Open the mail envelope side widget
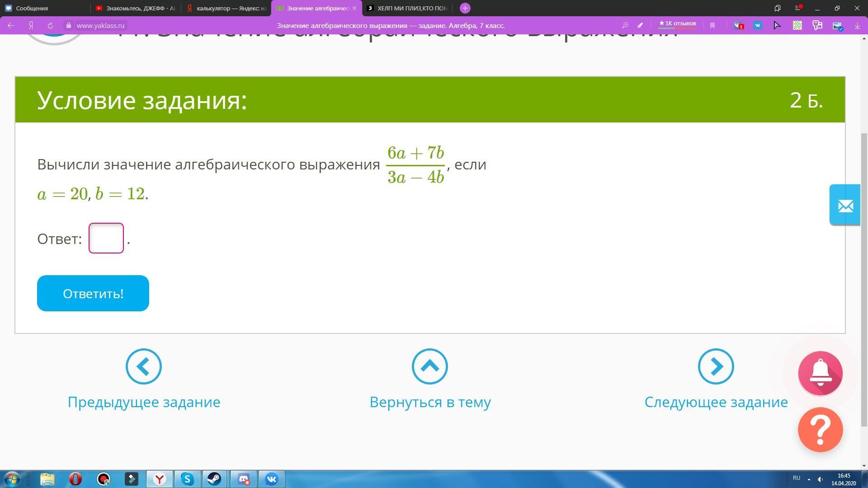868x488 pixels. click(x=845, y=206)
